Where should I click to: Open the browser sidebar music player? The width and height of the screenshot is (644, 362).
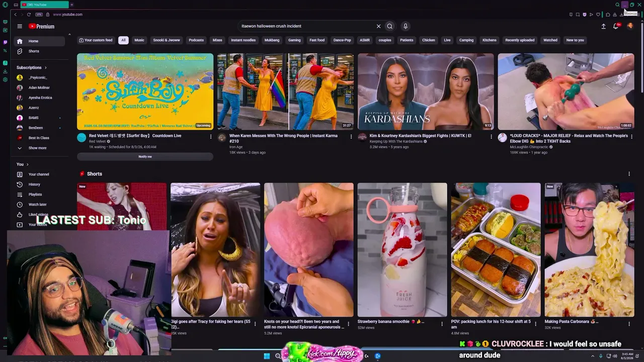(x=5, y=63)
